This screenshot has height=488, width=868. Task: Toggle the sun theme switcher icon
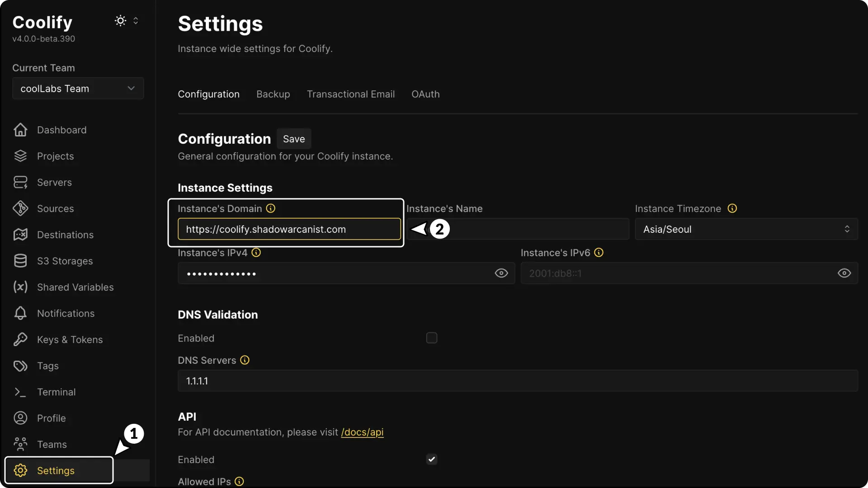[x=120, y=21]
